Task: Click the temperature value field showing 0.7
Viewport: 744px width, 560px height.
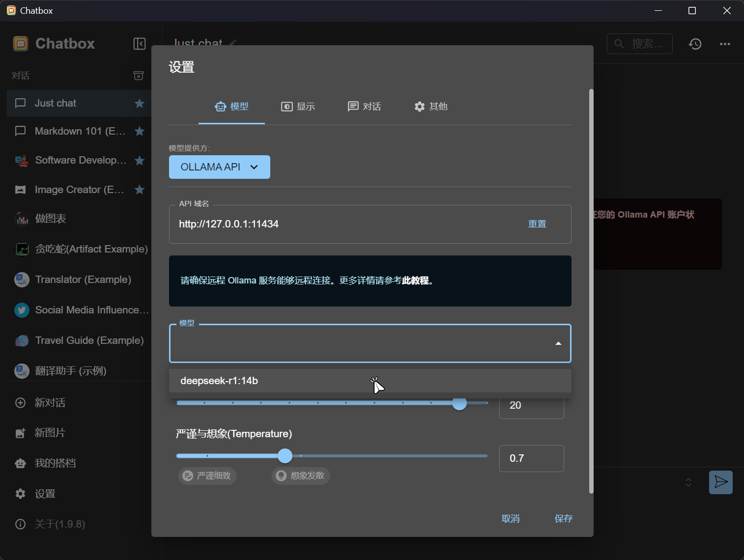Action: click(532, 458)
